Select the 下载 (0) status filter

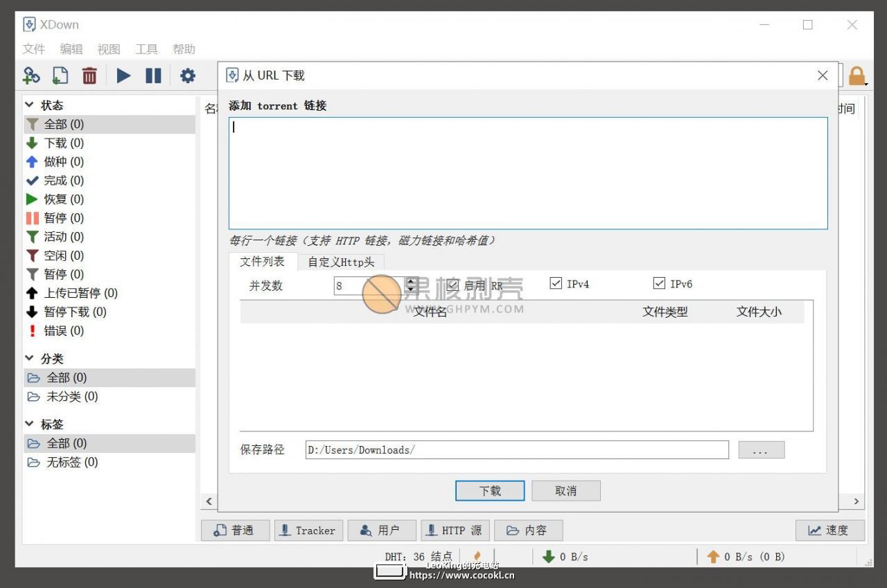tap(109, 143)
